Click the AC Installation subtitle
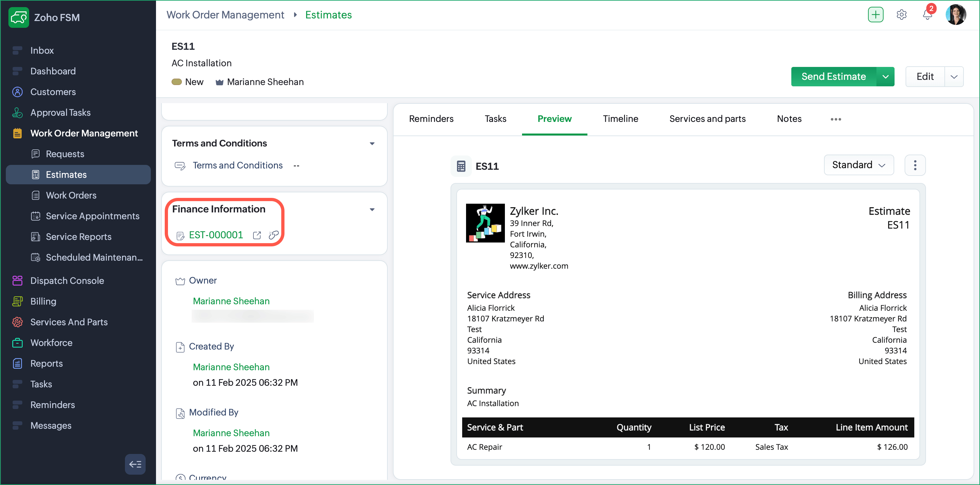The image size is (980, 485). point(201,63)
